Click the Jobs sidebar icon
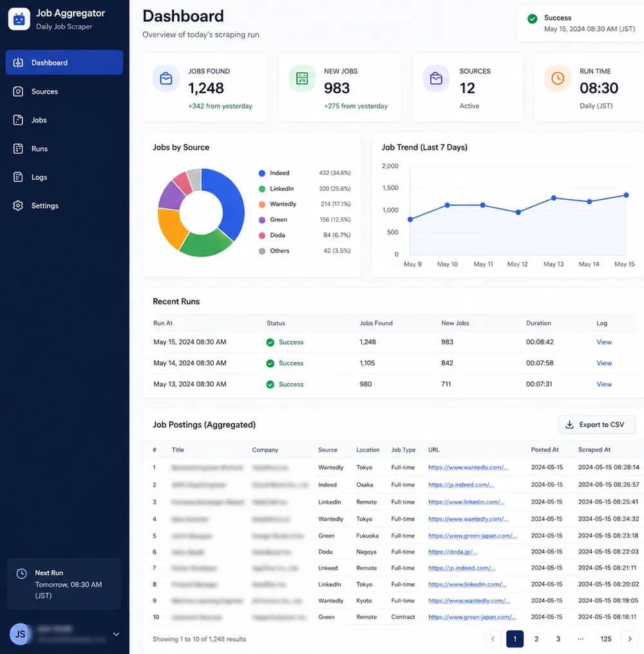 [x=18, y=120]
